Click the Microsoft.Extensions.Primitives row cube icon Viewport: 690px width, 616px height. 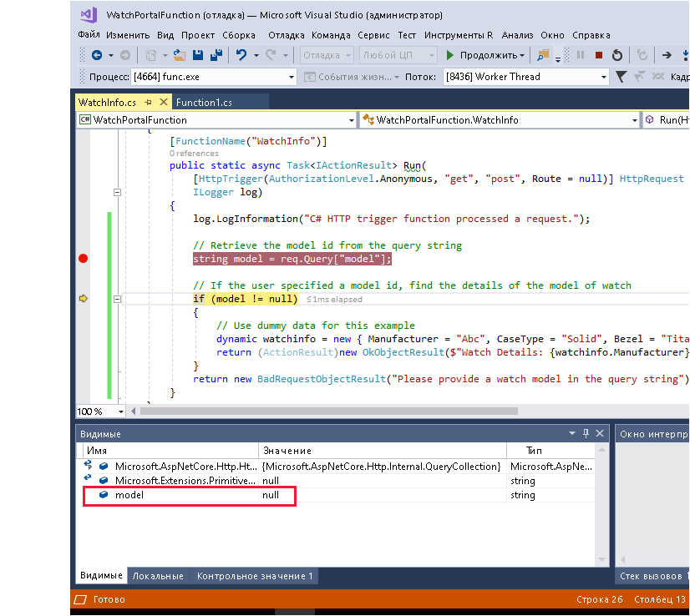click(104, 480)
